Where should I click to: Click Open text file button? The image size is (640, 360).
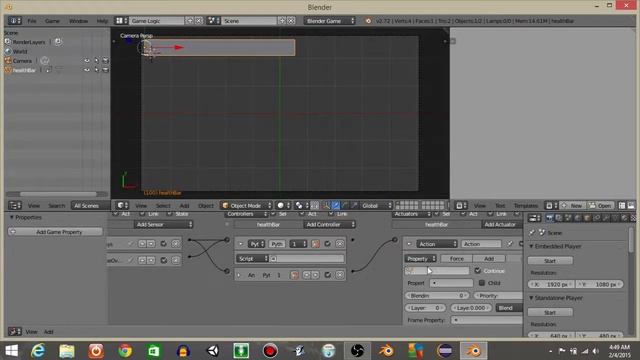pos(600,205)
